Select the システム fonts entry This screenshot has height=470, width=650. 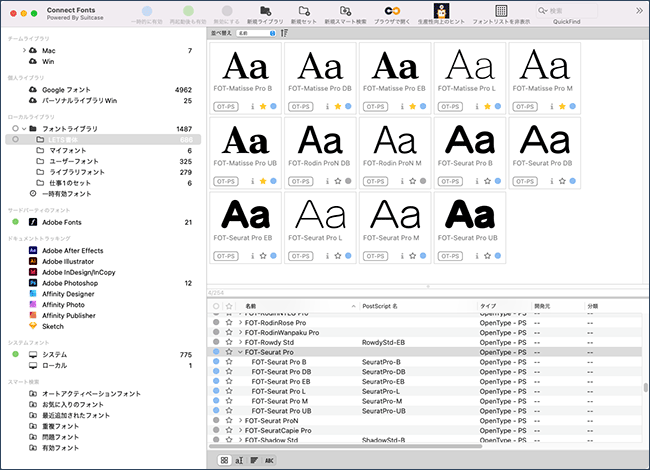click(54, 355)
